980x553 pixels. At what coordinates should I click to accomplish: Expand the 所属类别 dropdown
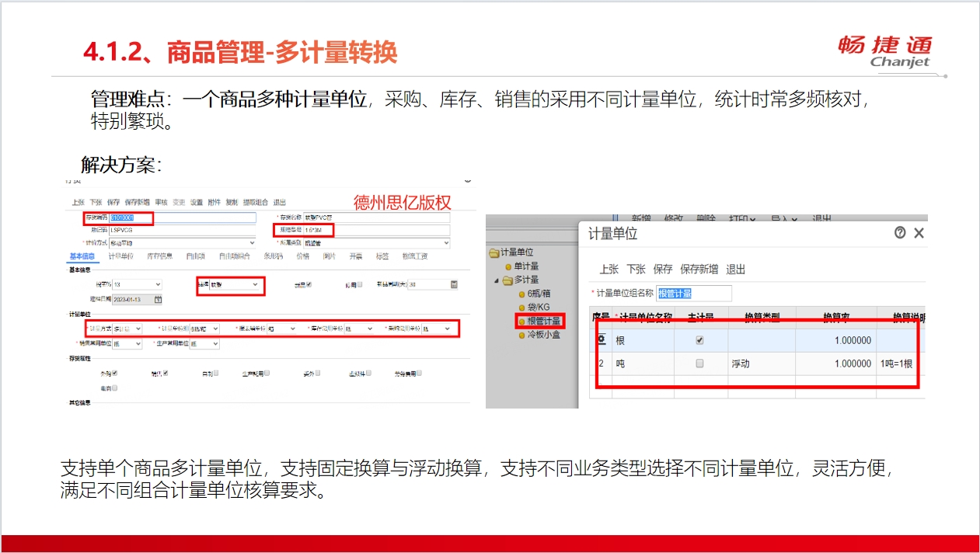point(445,243)
